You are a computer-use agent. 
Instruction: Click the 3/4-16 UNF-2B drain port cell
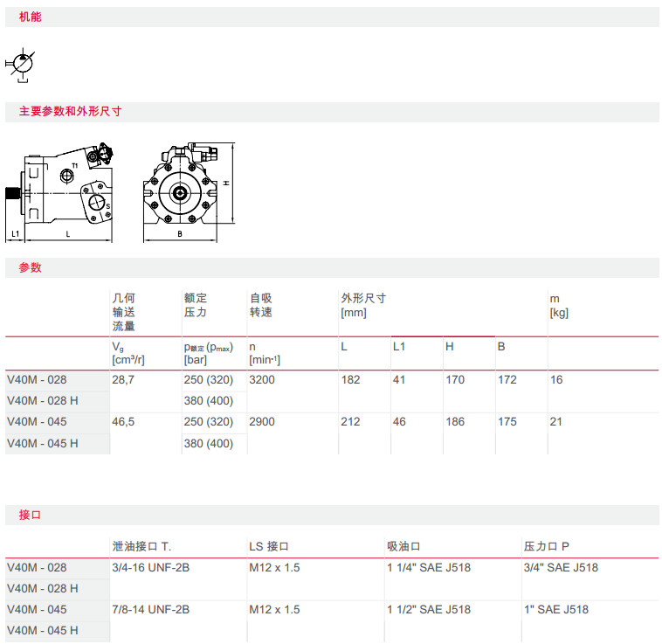[x=151, y=568]
